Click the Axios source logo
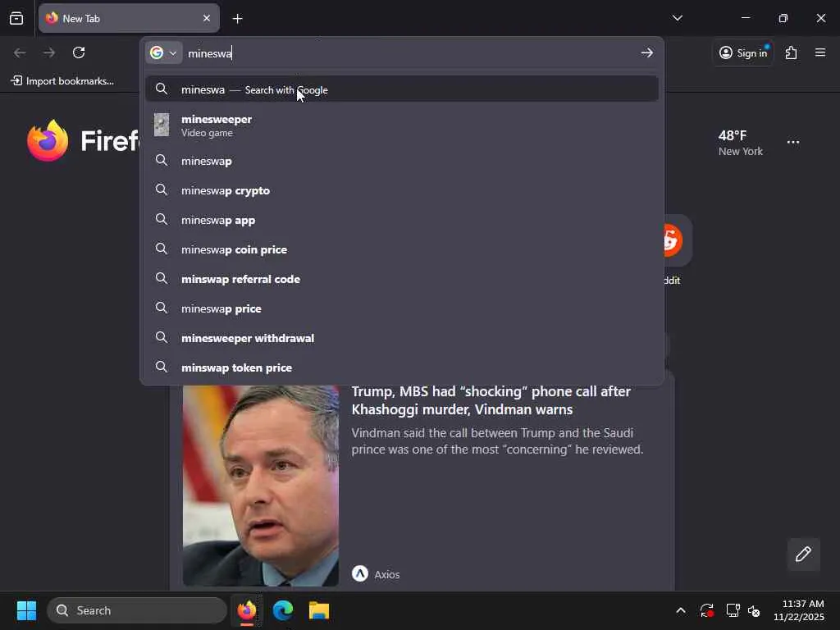Image resolution: width=840 pixels, height=630 pixels. tap(360, 573)
